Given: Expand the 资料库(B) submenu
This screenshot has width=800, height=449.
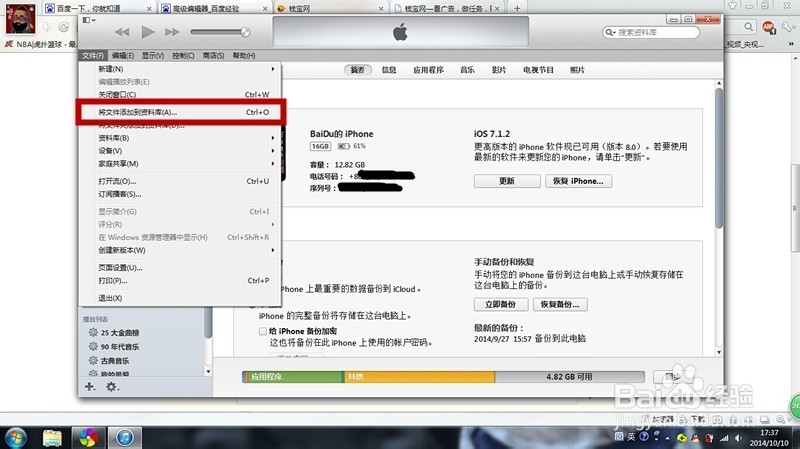Looking at the screenshot, I should click(179, 138).
